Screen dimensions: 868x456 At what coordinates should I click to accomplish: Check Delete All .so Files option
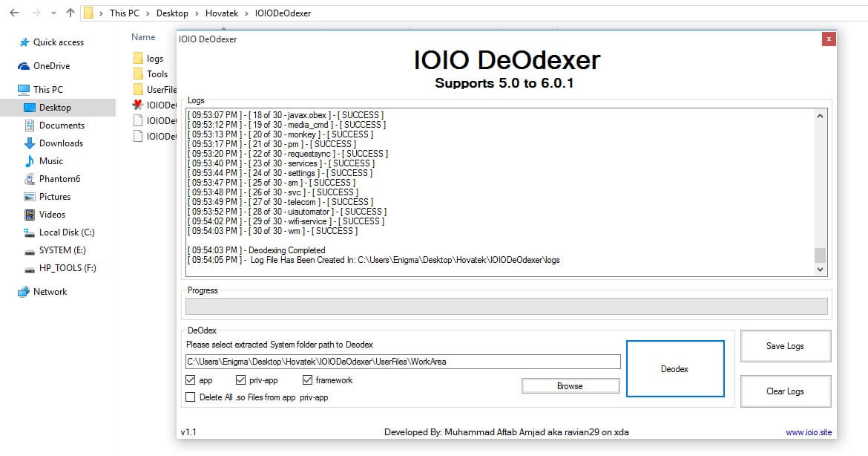coord(191,397)
